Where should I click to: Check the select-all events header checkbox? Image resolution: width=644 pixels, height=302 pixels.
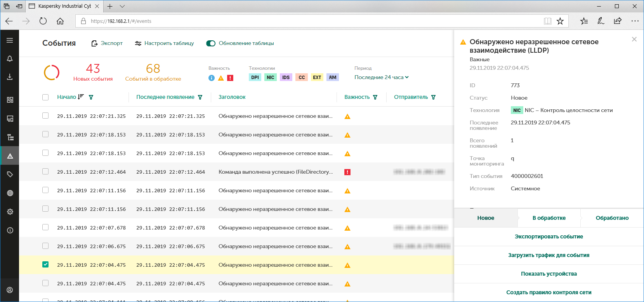click(x=45, y=97)
